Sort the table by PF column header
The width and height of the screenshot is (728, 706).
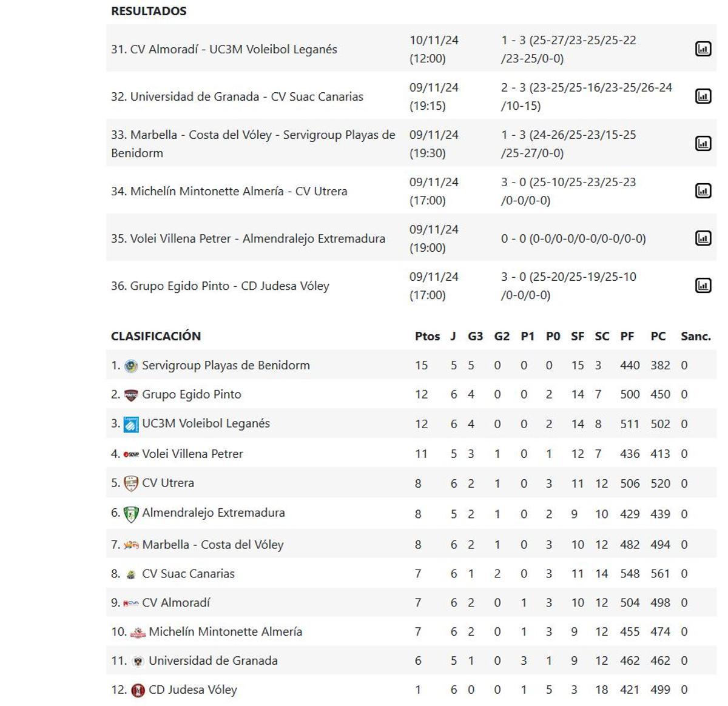click(627, 336)
